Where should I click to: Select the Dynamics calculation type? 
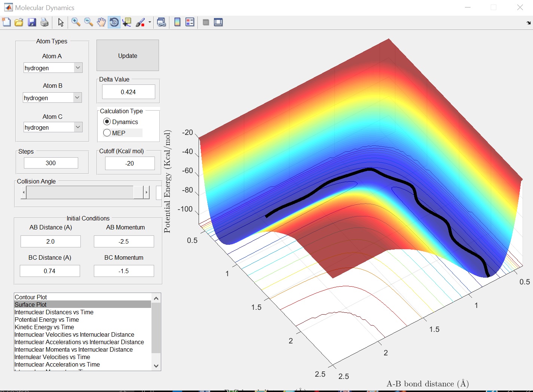click(x=107, y=122)
